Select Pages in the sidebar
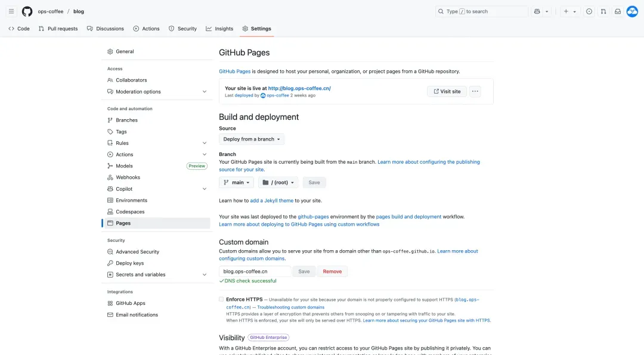Viewport: 644px width, 355px height. pyautogui.click(x=156, y=223)
